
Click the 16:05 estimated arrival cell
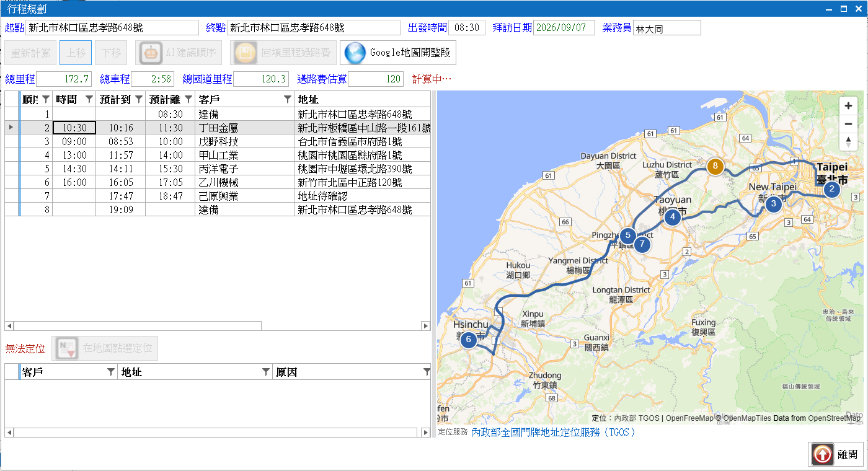(x=121, y=182)
